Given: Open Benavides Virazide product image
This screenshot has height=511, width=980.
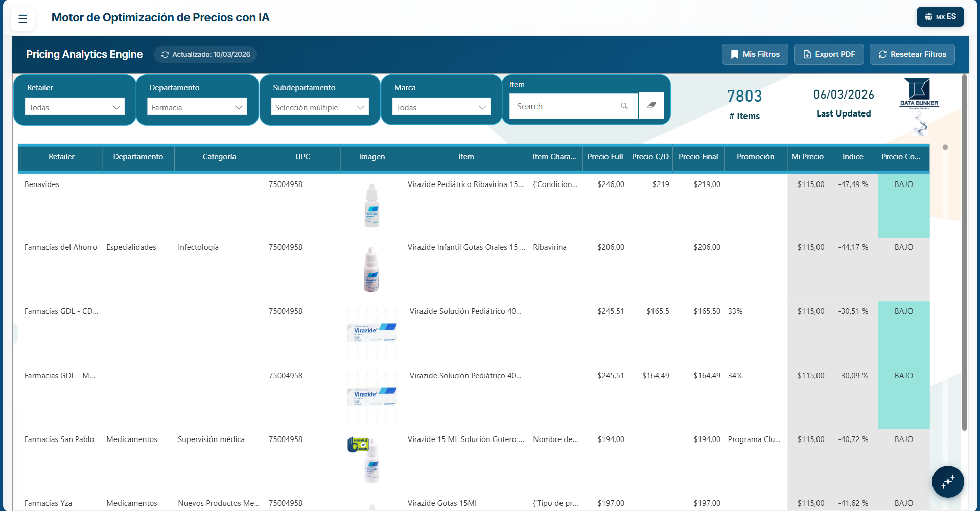Looking at the screenshot, I should coord(372,205).
